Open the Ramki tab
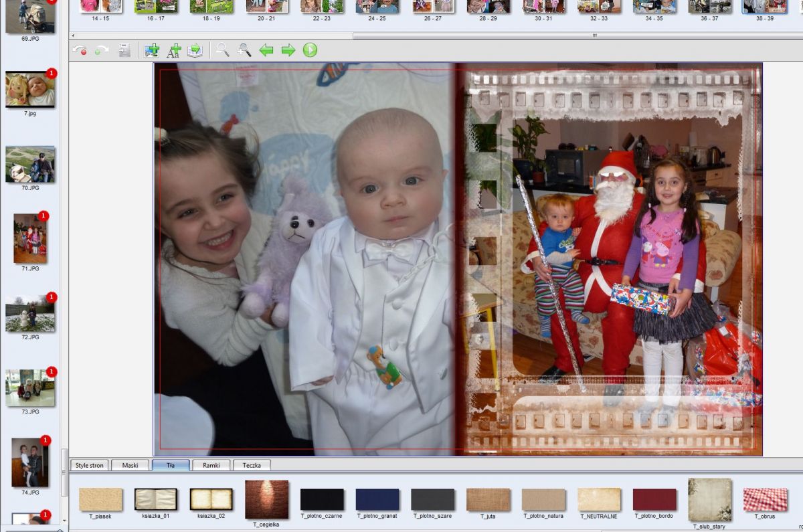This screenshot has width=803, height=532. pyautogui.click(x=211, y=465)
